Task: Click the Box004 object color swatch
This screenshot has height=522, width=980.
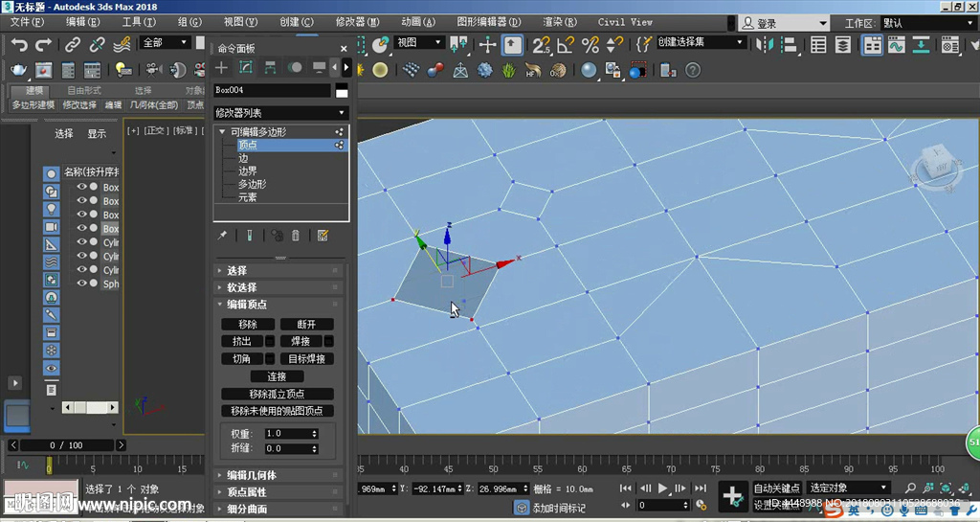Action: (342, 90)
